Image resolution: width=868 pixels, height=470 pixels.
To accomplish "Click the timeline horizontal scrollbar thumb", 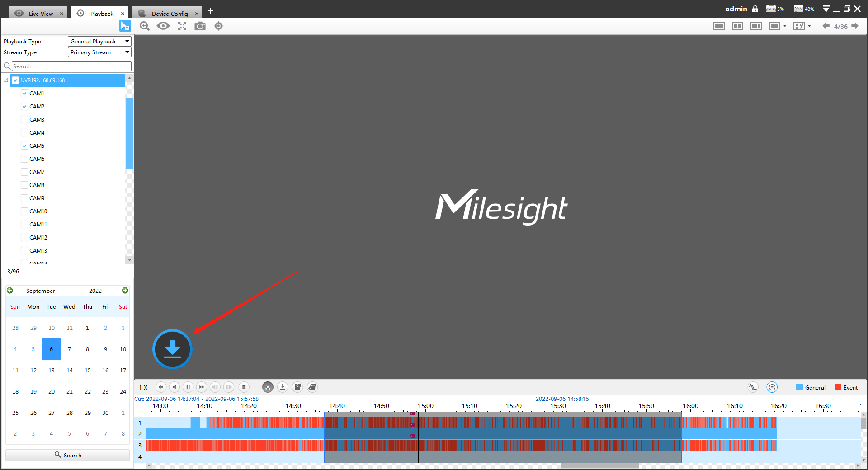I will click(599, 465).
